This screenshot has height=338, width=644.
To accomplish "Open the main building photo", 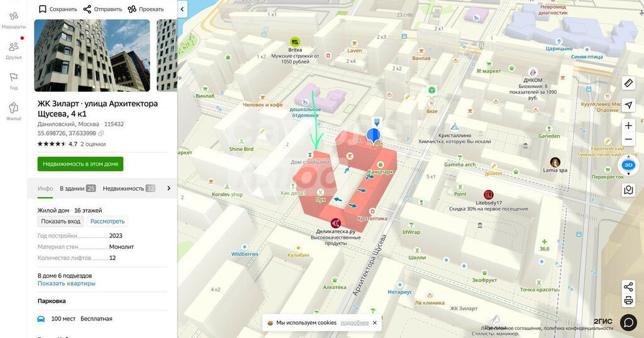I will tap(92, 55).
